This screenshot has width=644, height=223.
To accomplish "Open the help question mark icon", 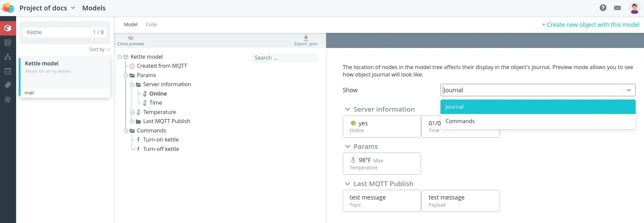I will (x=603, y=8).
